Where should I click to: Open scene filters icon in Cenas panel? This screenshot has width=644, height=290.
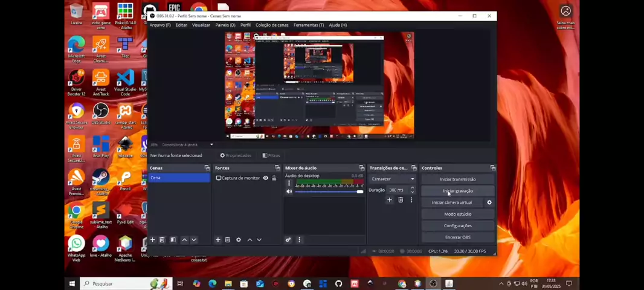[x=173, y=240]
